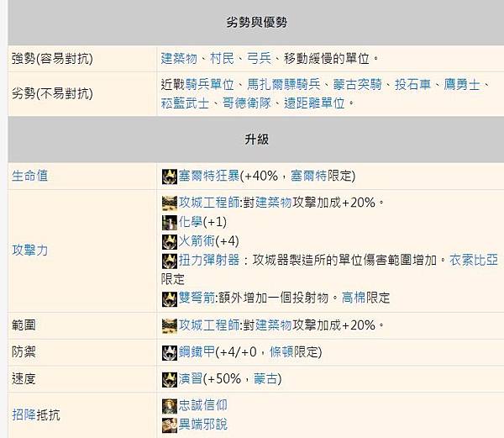
Task: Open the 高棉 civilization link
Action: 354,298
